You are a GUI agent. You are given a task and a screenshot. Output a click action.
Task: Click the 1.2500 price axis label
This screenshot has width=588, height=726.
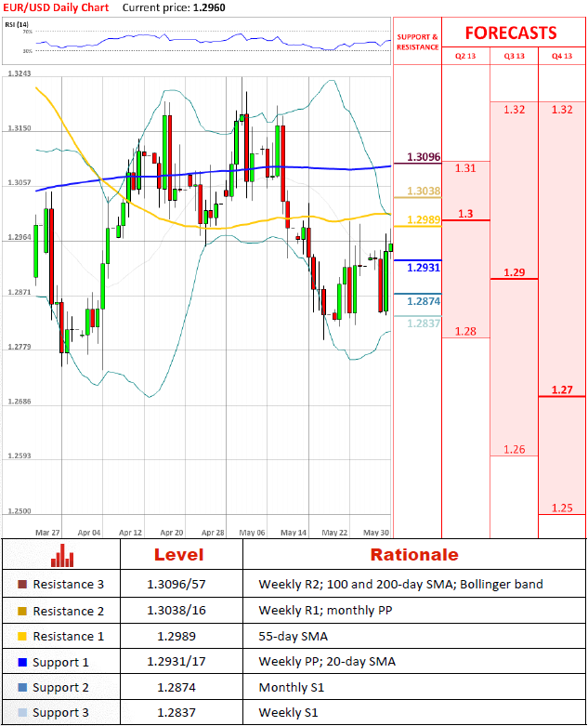(20, 510)
